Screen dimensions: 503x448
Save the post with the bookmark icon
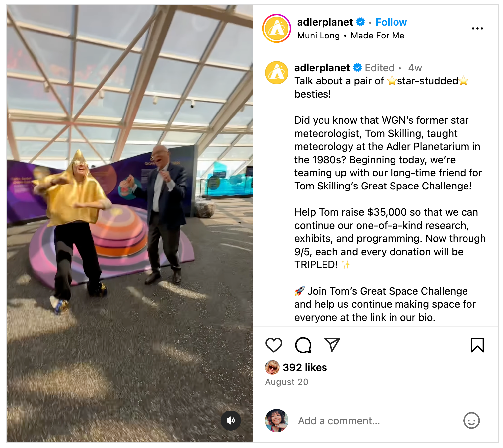477,345
